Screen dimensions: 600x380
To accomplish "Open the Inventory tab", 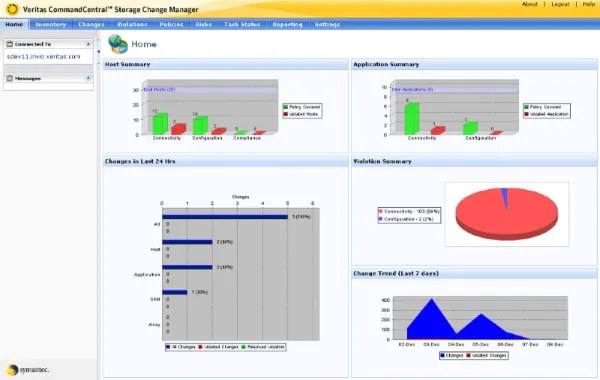I will click(x=51, y=24).
